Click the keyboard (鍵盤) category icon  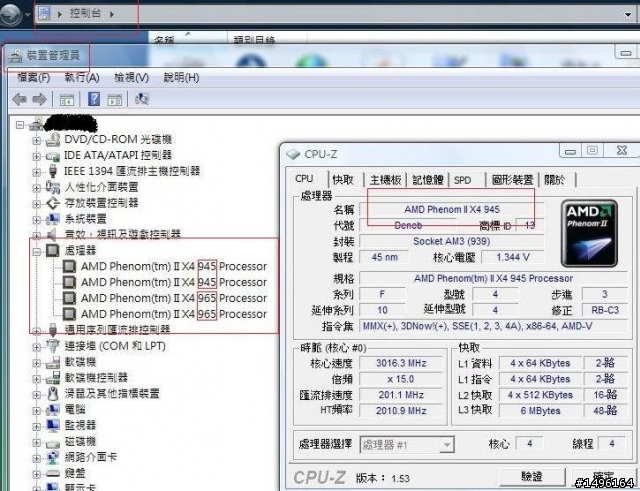[x=53, y=473]
